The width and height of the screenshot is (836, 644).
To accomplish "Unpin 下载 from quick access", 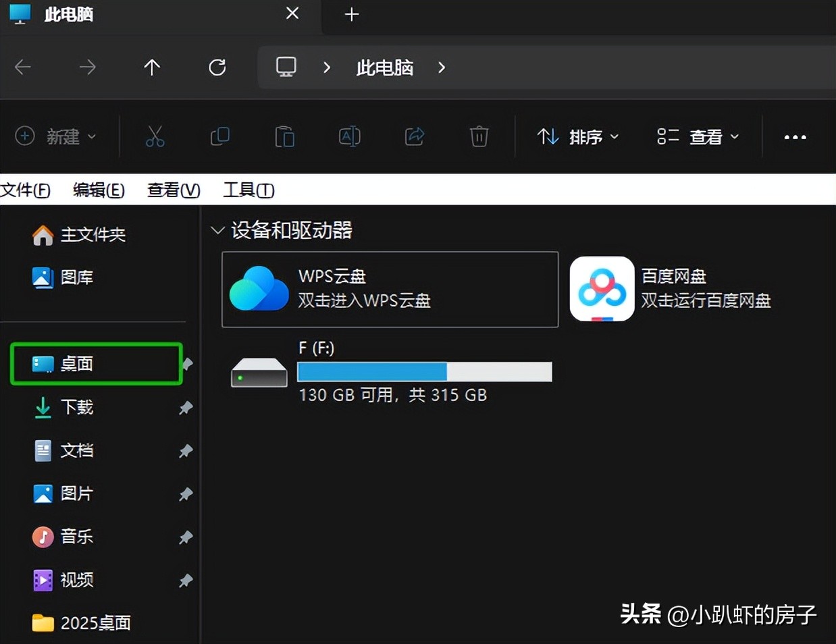I will click(x=186, y=408).
